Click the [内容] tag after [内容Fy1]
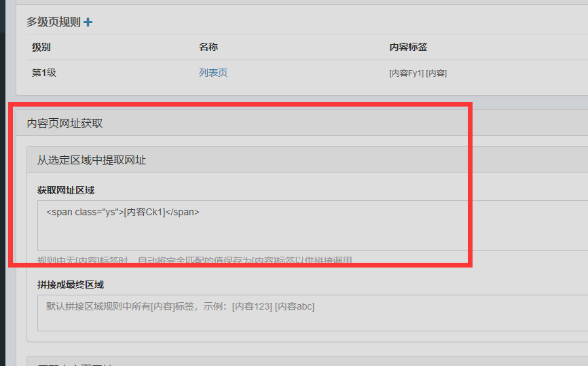588x366 pixels. pos(436,73)
